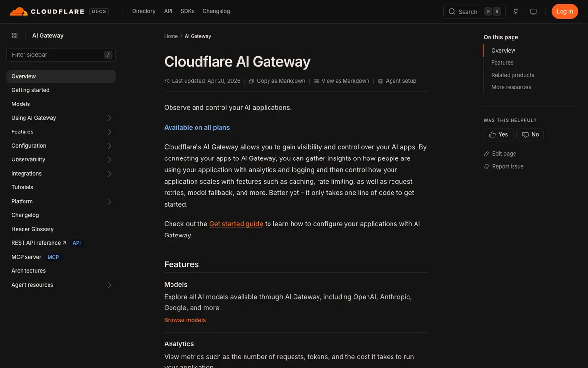The width and height of the screenshot is (588, 368).
Task: Jump to More resources in On this page
Action: [511, 87]
